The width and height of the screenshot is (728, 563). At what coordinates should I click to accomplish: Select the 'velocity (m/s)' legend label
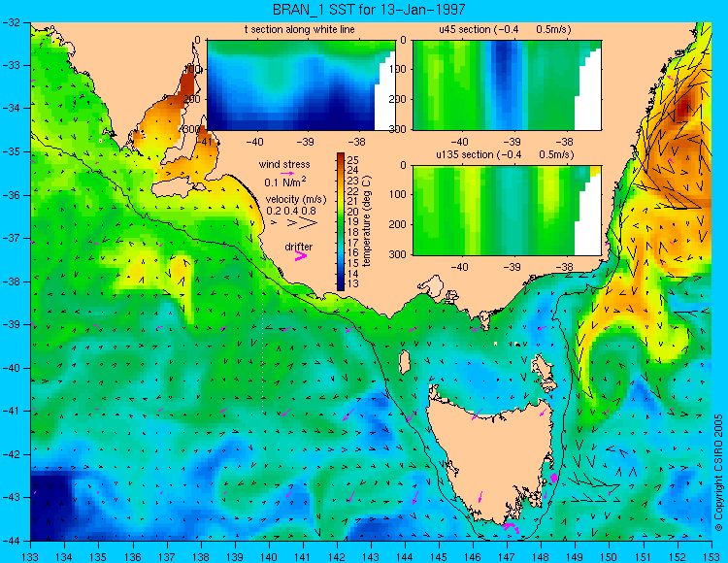296,200
